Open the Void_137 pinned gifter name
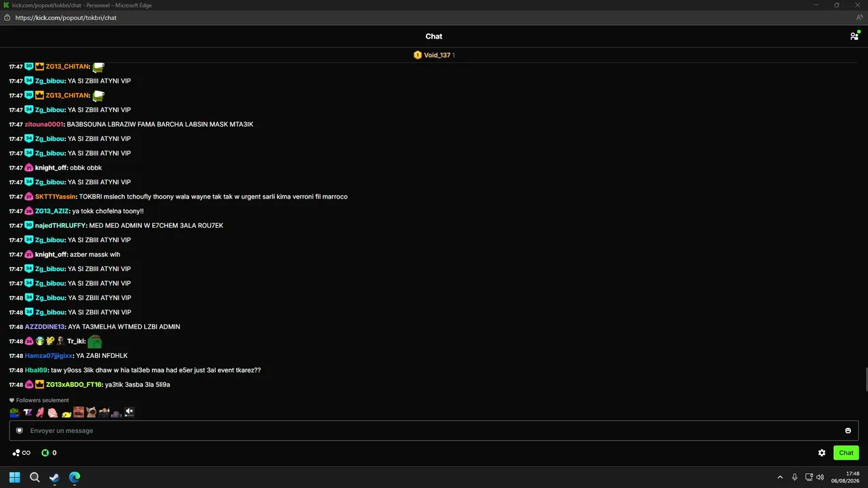Image resolution: width=868 pixels, height=488 pixels. (x=437, y=55)
